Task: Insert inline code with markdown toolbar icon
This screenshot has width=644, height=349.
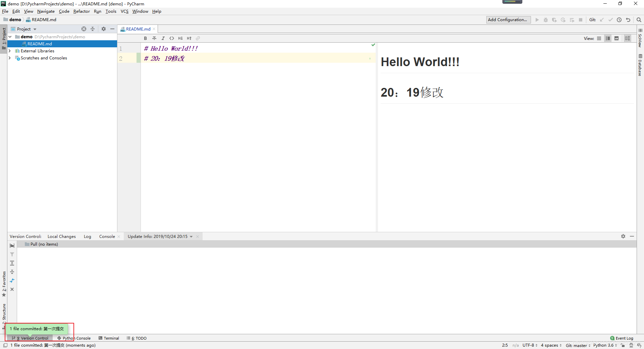Action: (x=172, y=38)
